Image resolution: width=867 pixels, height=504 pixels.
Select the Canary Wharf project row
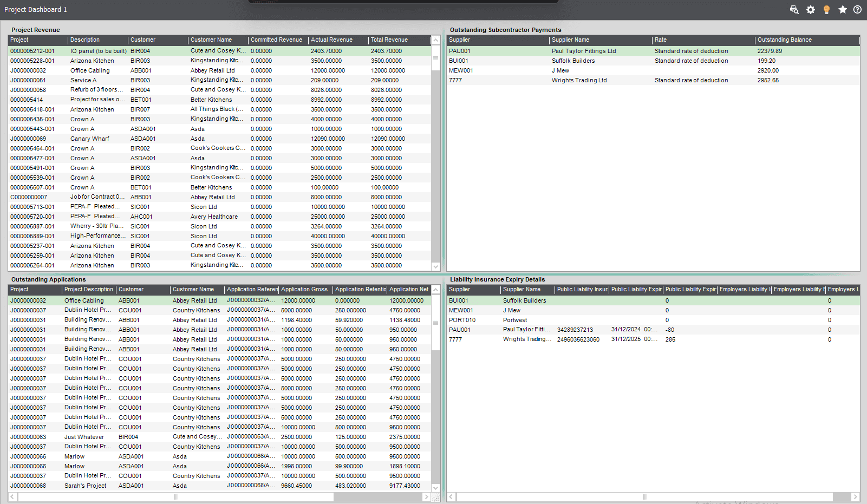click(x=220, y=139)
